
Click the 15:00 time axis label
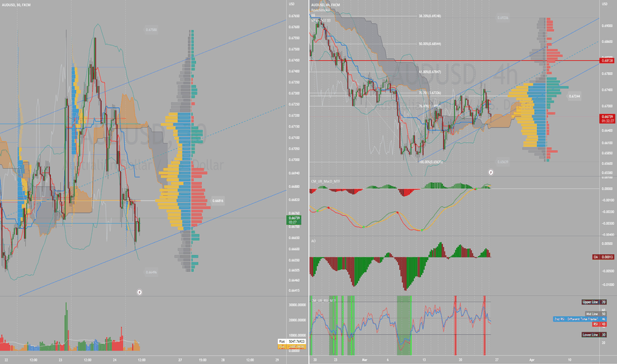coord(203,359)
